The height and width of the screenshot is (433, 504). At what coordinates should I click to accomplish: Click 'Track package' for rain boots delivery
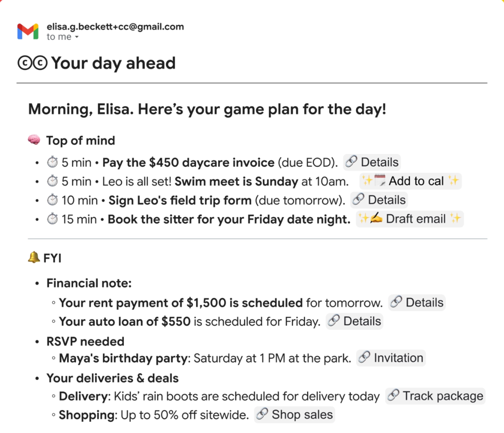coord(435,396)
